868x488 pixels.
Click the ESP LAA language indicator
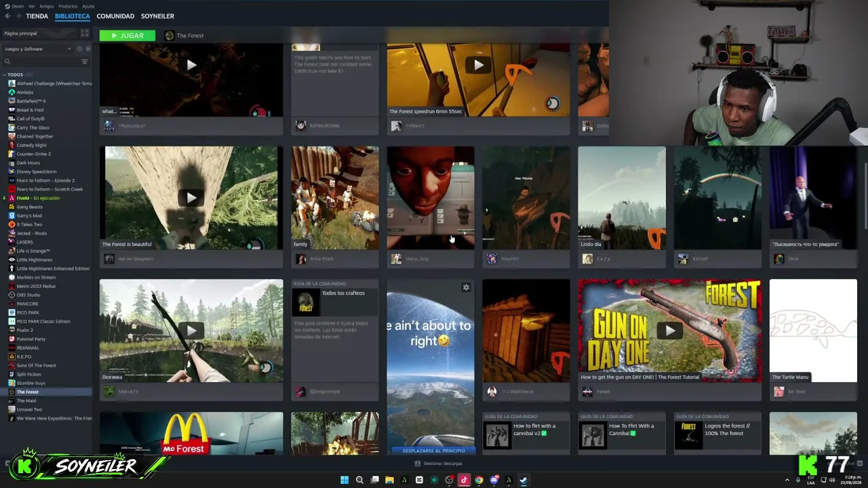tap(811, 480)
